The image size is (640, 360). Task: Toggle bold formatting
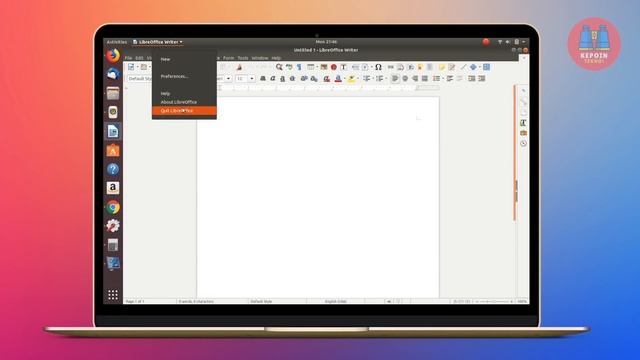tap(262, 78)
